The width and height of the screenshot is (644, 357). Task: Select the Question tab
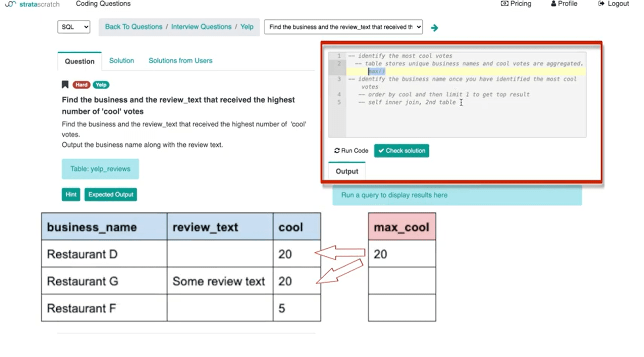point(79,61)
